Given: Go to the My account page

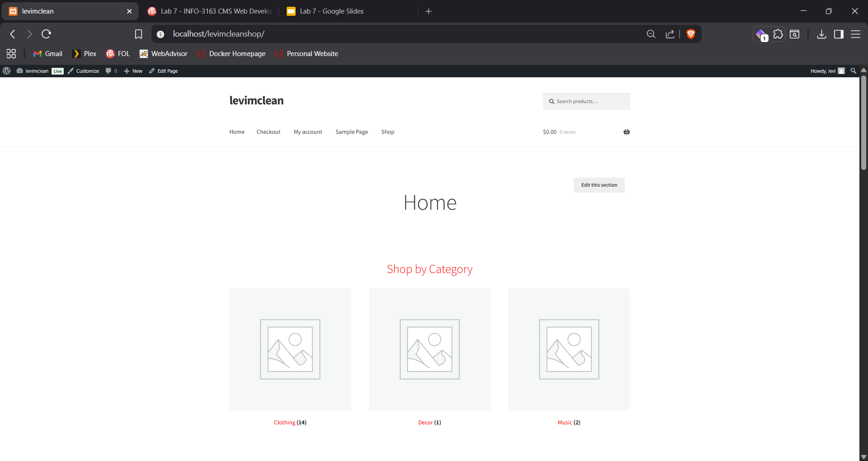Looking at the screenshot, I should (308, 132).
